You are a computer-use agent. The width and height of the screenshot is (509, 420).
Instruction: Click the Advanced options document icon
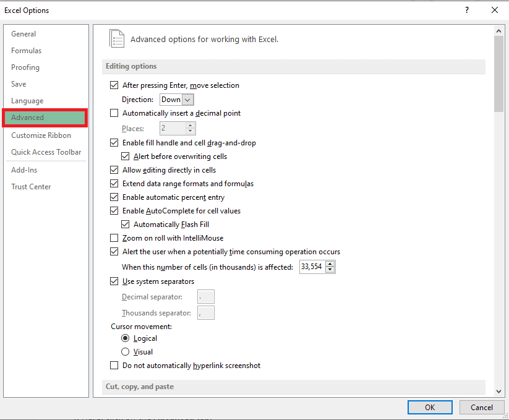tap(117, 38)
